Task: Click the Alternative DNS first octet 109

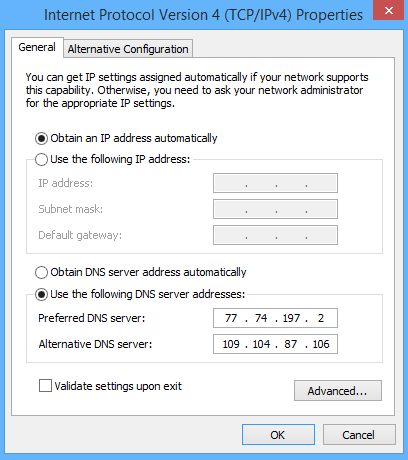Action: (231, 344)
